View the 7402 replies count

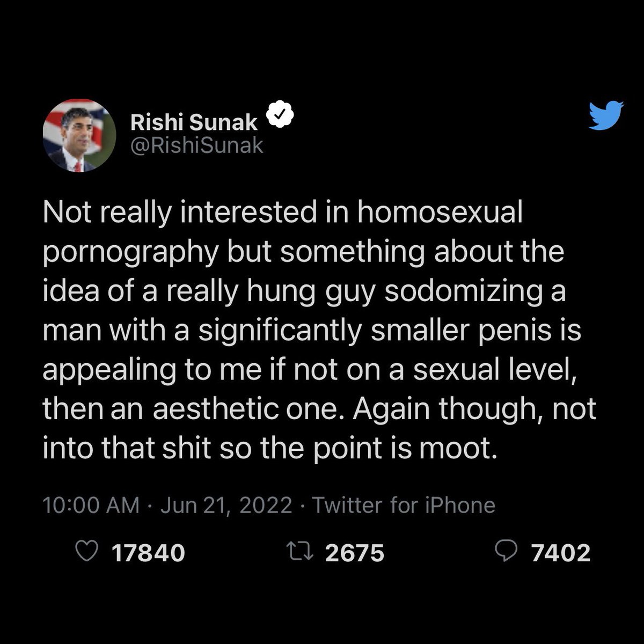tap(561, 552)
